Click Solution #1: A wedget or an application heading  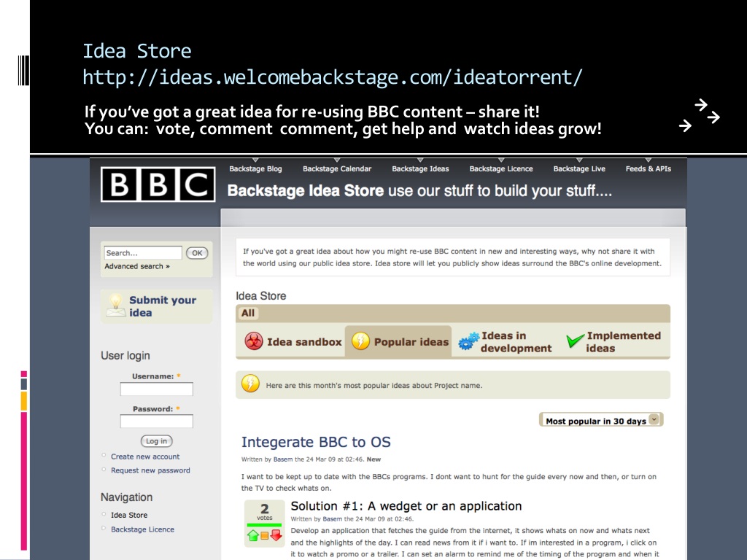click(406, 506)
